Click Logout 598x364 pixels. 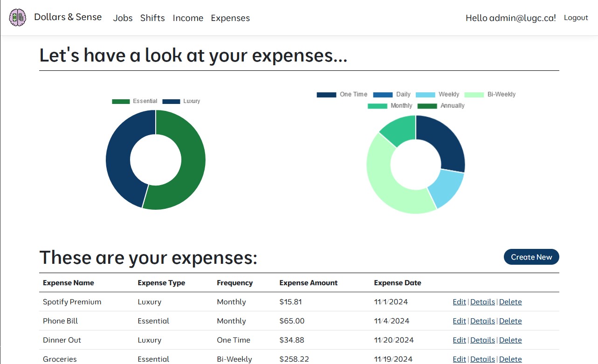576,17
